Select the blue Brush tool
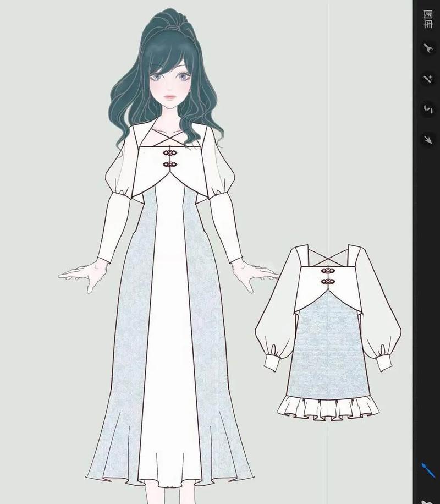This screenshot has height=504, width=440. point(428,470)
